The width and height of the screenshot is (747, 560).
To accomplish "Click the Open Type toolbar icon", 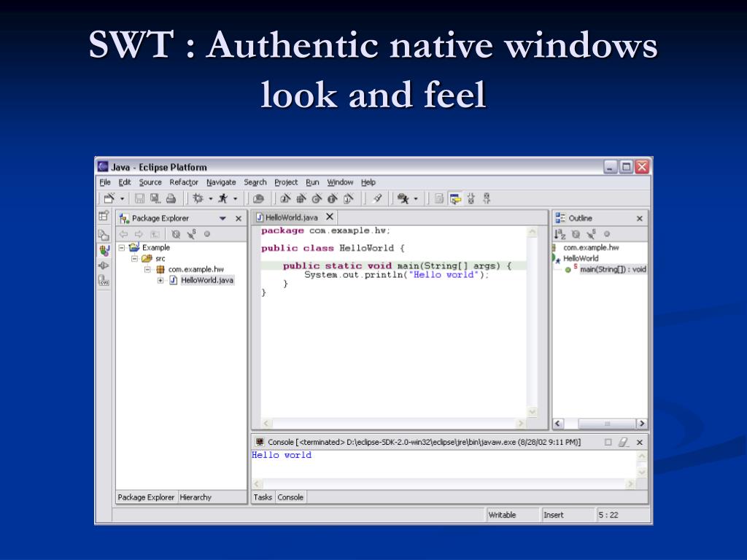I will point(259,198).
